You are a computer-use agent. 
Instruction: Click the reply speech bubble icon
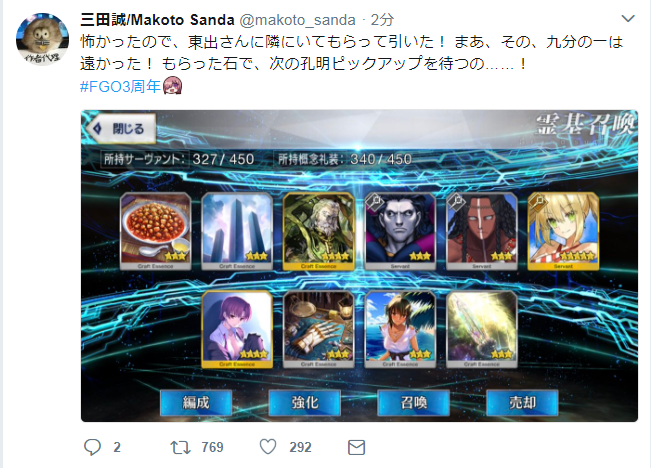(x=92, y=447)
